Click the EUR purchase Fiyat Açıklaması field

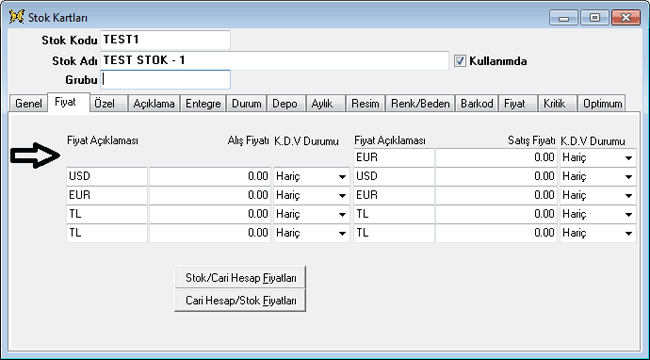point(107,195)
